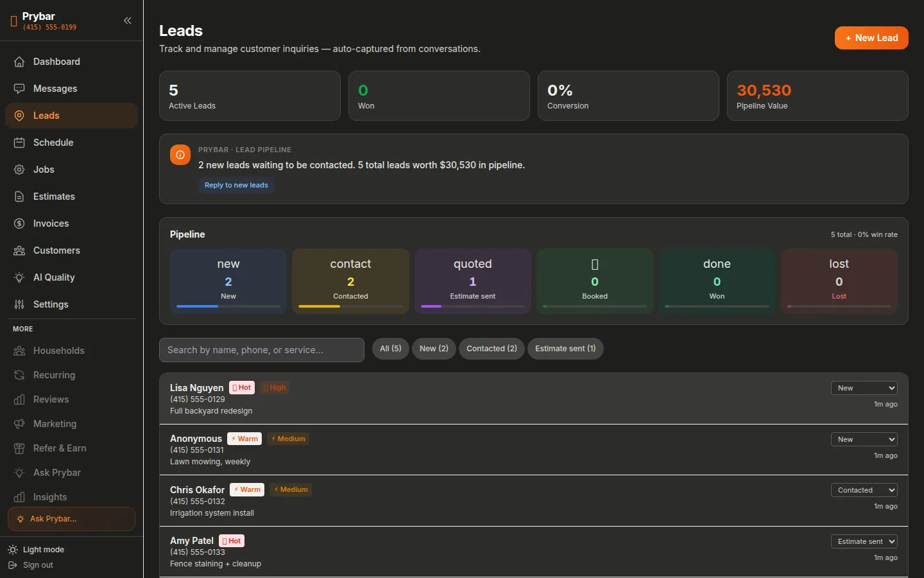This screenshot has width=924, height=578.
Task: Select the done Won pipeline card
Action: (x=717, y=281)
